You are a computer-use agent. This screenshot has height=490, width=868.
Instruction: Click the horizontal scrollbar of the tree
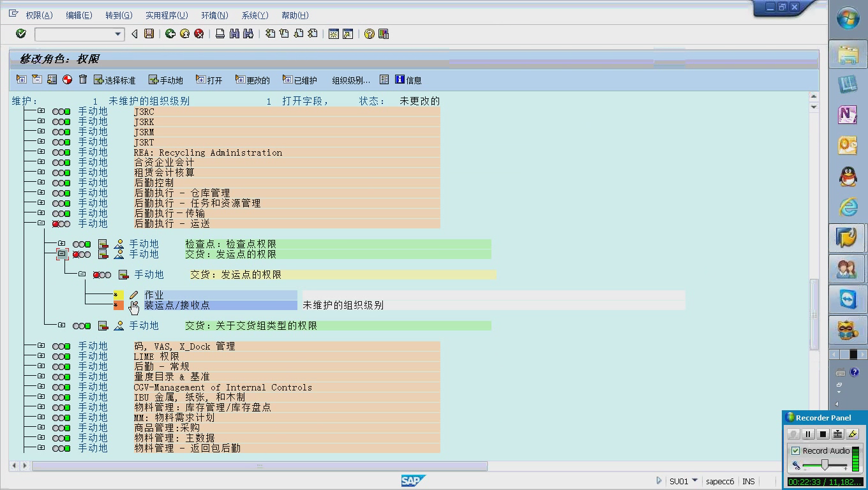(x=260, y=466)
